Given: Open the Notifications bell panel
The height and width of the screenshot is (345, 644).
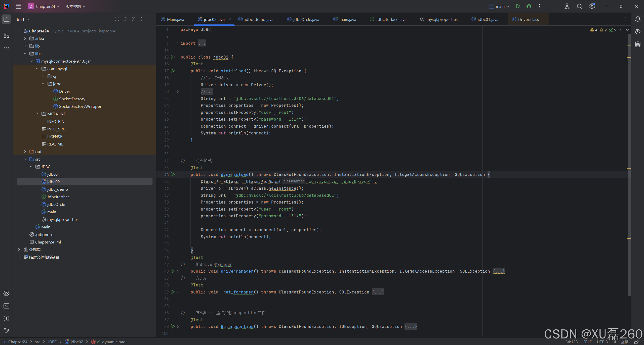Looking at the screenshot, I should [638, 19].
